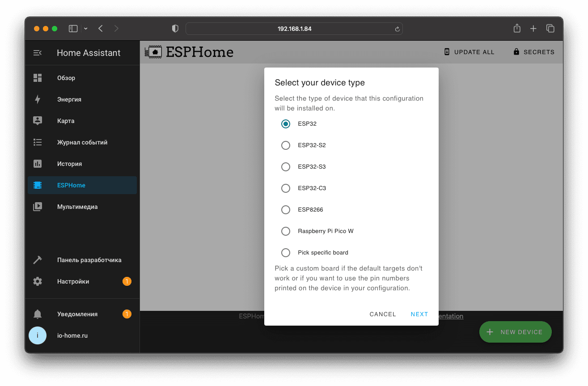Open Обзор overview in sidebar

click(66, 78)
